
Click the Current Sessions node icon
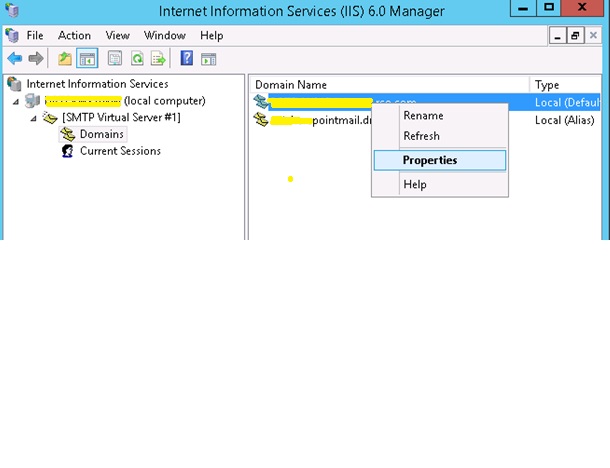(68, 151)
